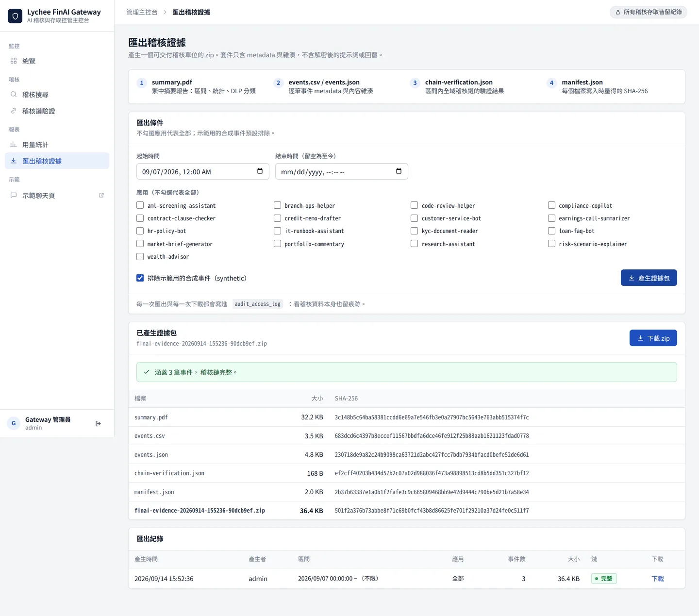The width and height of the screenshot is (699, 616).
Task: Click the 2026/09/14 15:52:36 export timestamp
Action: coord(164,579)
